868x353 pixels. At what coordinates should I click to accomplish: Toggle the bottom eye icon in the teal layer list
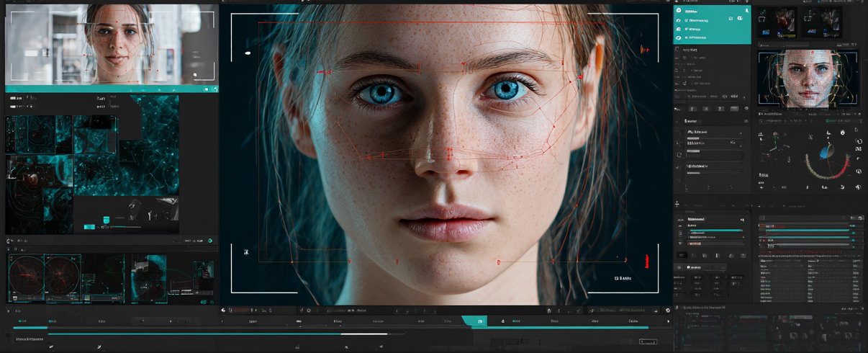[x=679, y=37]
